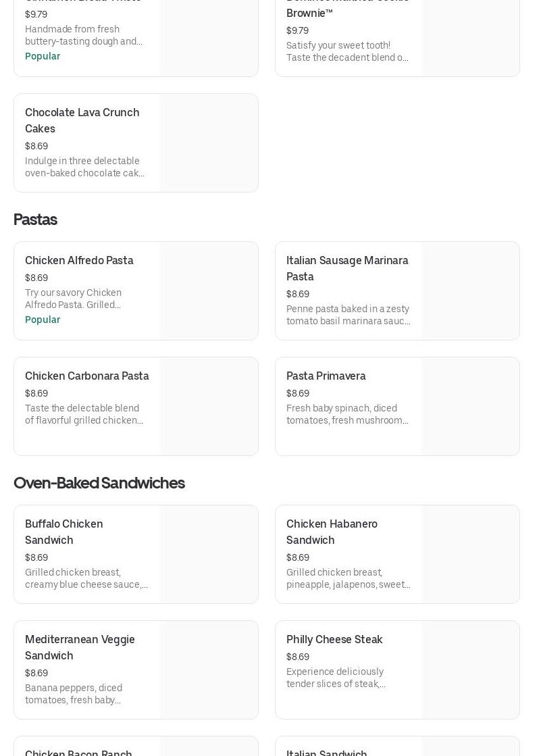The height and width of the screenshot is (756, 543).
Task: Click the Chocolate Lava Crunch Cakes image
Action: click(209, 143)
